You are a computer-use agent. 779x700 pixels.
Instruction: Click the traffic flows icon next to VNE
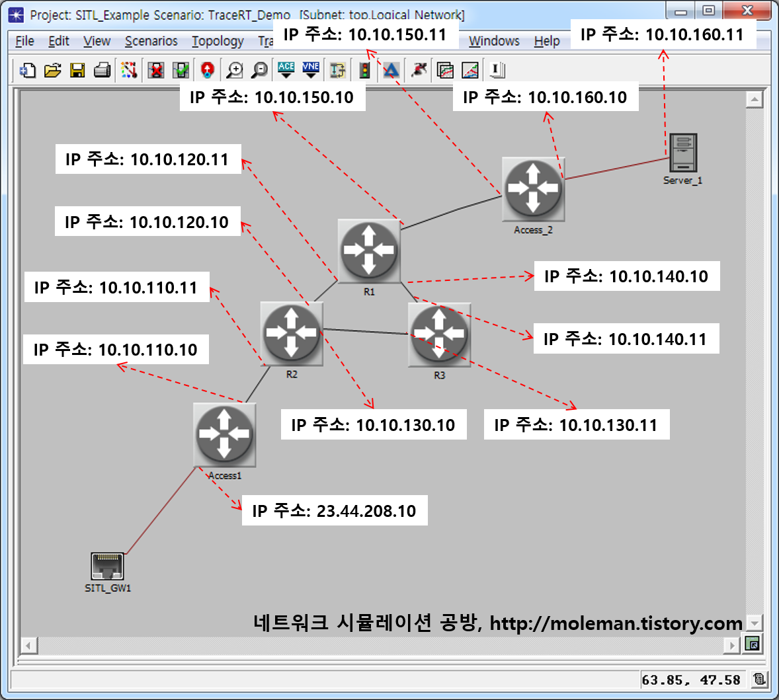point(338,71)
